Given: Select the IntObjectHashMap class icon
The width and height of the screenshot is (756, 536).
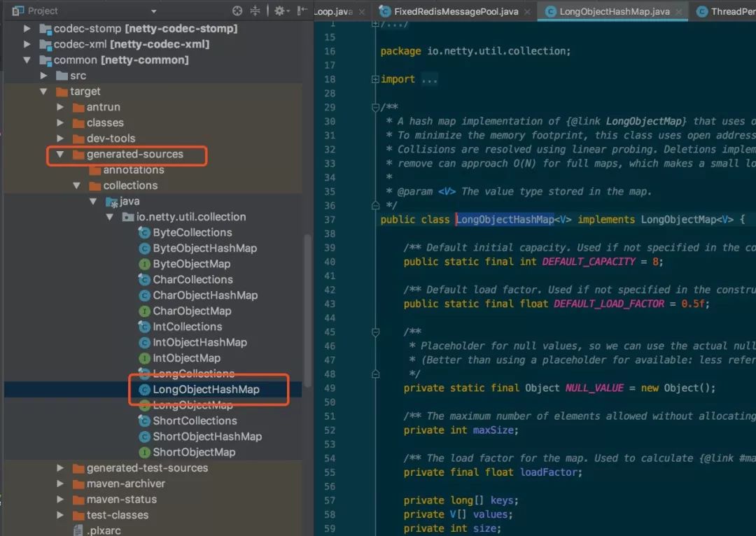Looking at the screenshot, I should tap(144, 343).
